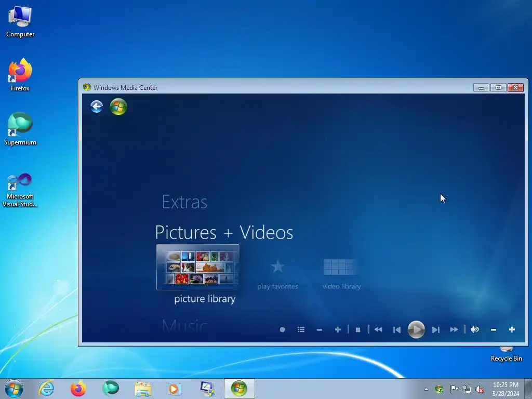
Task: Click the fast forward button
Action: click(x=454, y=329)
